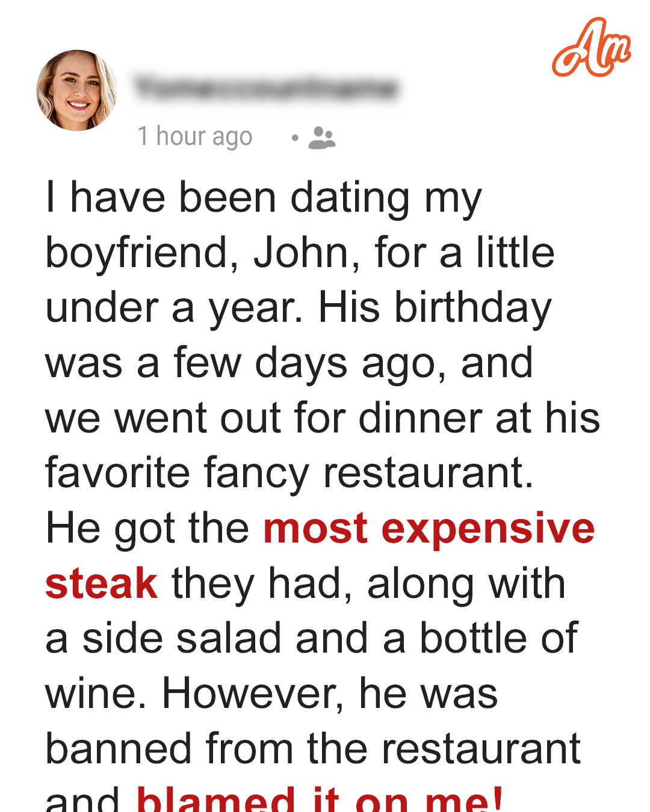This screenshot has width=650, height=812.
Task: Click the words "He got the"
Action: [147, 529]
